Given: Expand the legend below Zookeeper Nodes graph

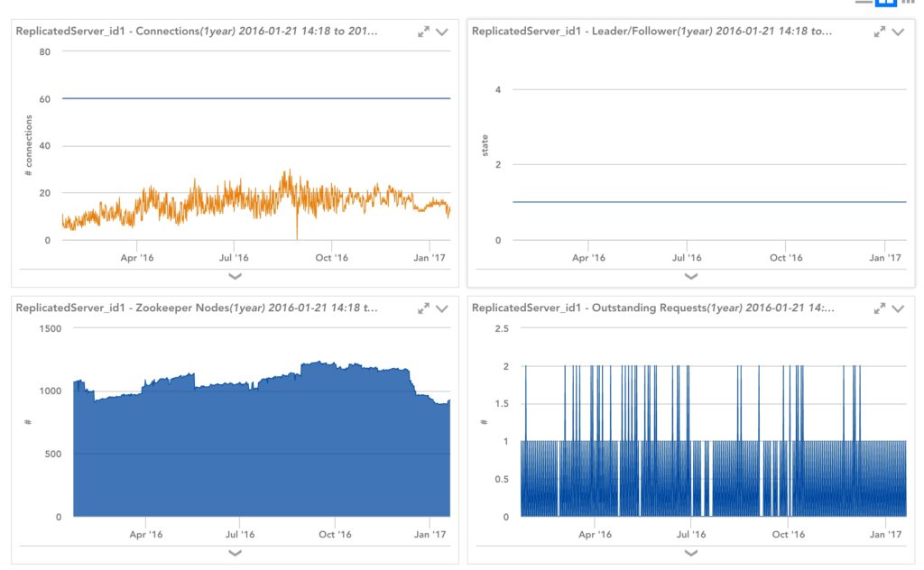Looking at the screenshot, I should pyautogui.click(x=235, y=553).
